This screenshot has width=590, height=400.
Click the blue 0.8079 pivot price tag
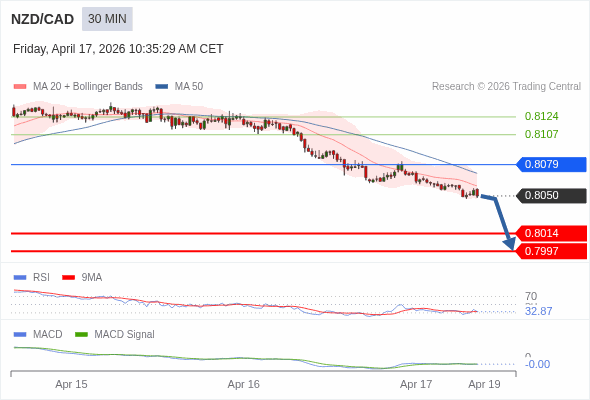[x=551, y=164]
